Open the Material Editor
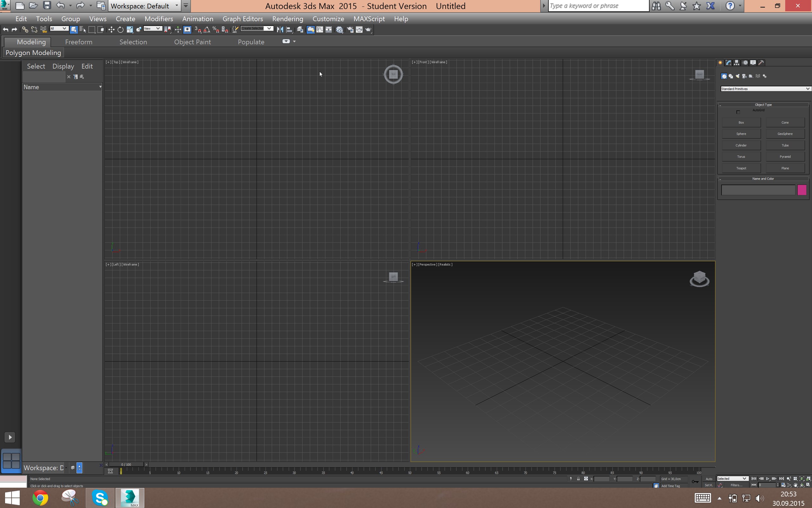This screenshot has height=508, width=812. pos(340,30)
